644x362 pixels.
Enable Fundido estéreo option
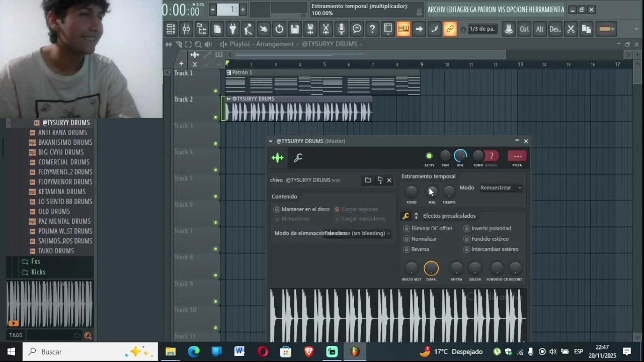[x=467, y=239]
